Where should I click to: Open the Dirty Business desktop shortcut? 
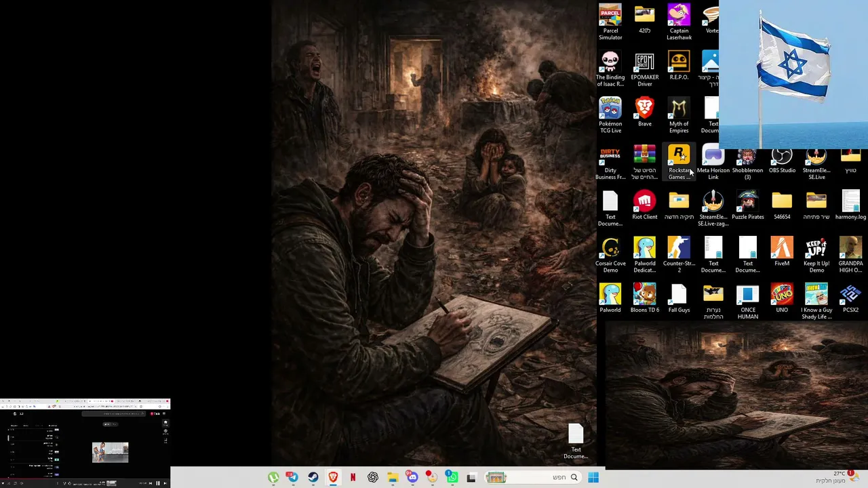point(610,162)
